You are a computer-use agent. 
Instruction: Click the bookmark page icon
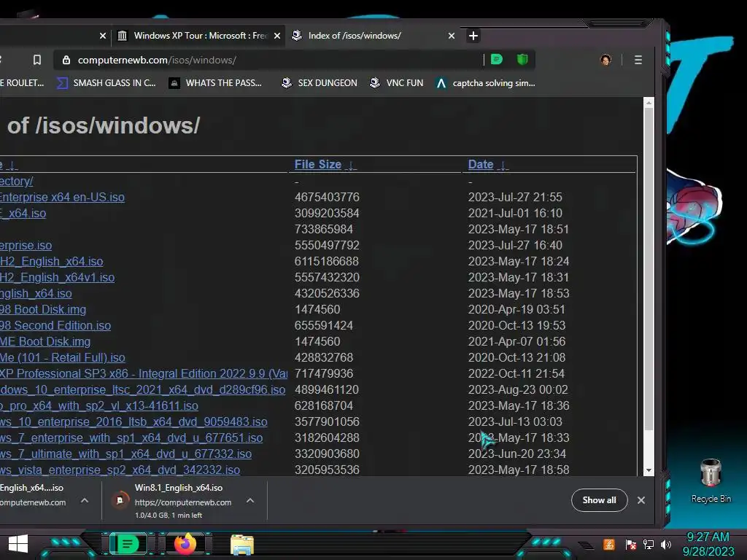coord(36,60)
